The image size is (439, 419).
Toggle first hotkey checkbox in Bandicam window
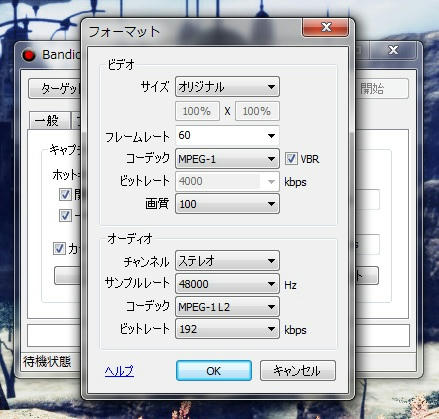65,194
